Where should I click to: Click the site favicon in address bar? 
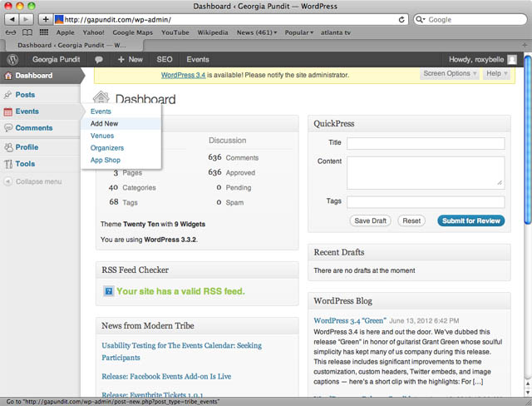click(59, 19)
